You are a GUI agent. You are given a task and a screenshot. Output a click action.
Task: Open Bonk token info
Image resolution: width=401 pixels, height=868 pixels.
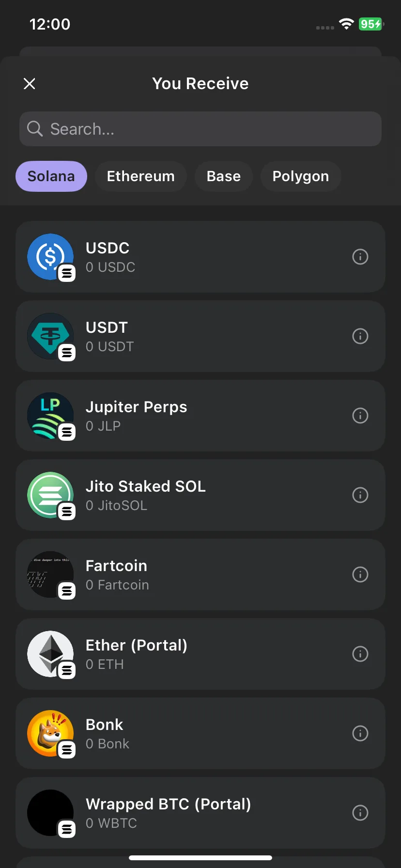(x=360, y=733)
